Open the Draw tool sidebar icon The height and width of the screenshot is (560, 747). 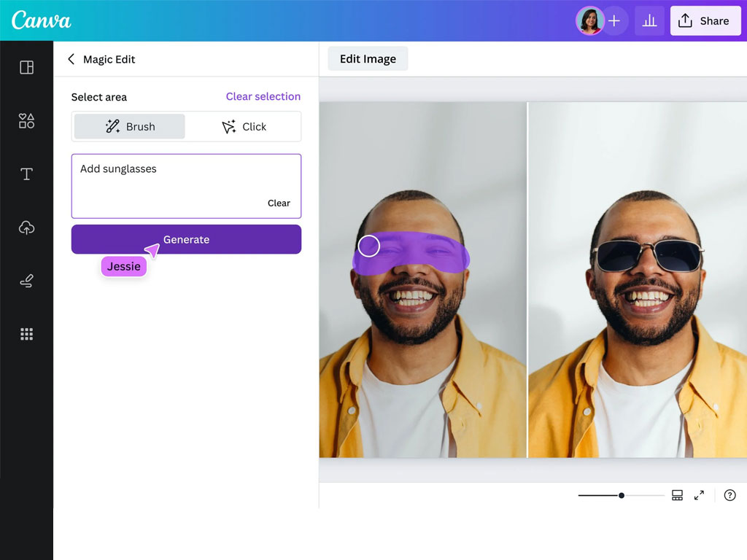(x=26, y=281)
